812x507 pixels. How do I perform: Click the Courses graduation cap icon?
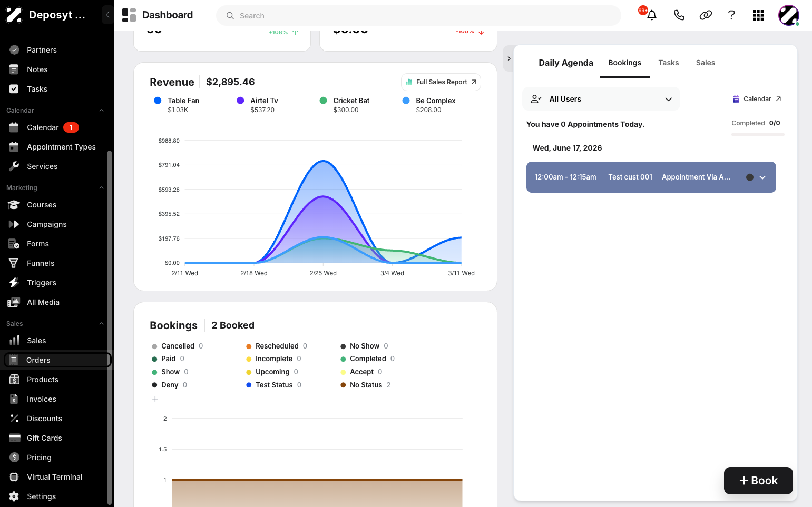point(14,205)
